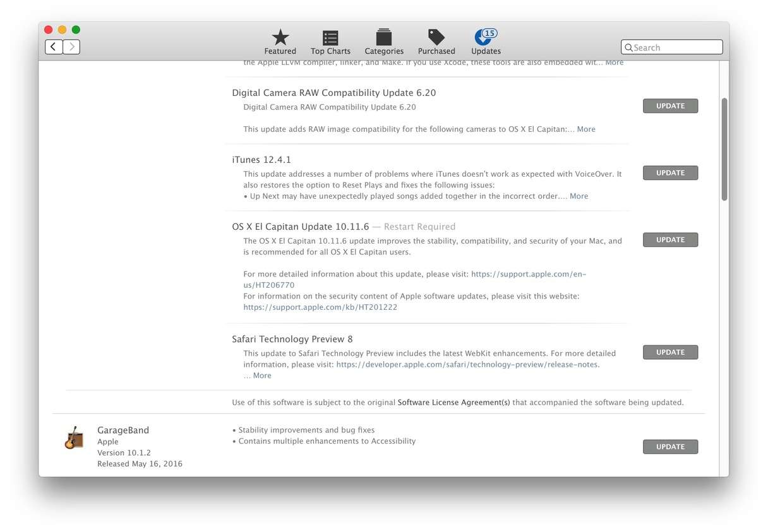768x532 pixels.
Task: Click the "Contains multiple enhancements to Accessibility" note
Action: (x=327, y=442)
